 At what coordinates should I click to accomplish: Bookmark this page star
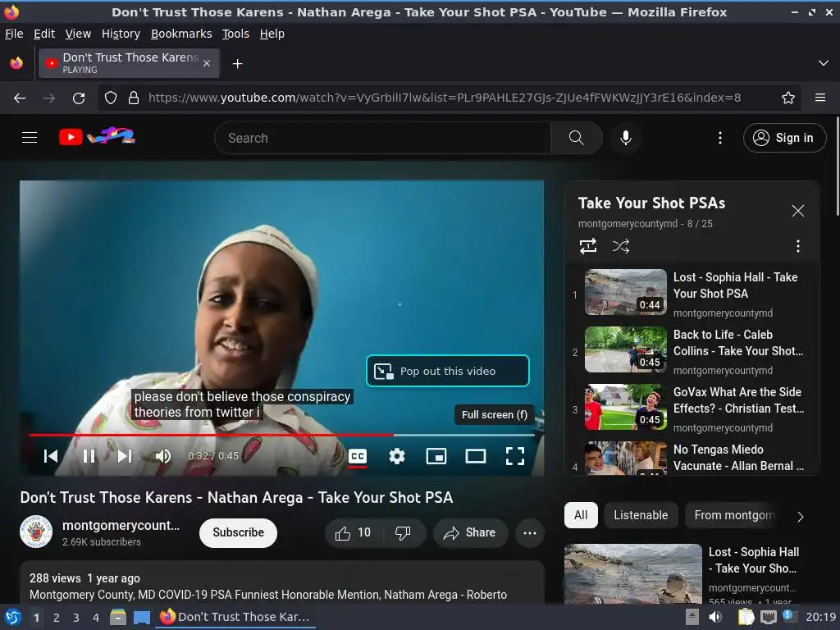point(788,98)
